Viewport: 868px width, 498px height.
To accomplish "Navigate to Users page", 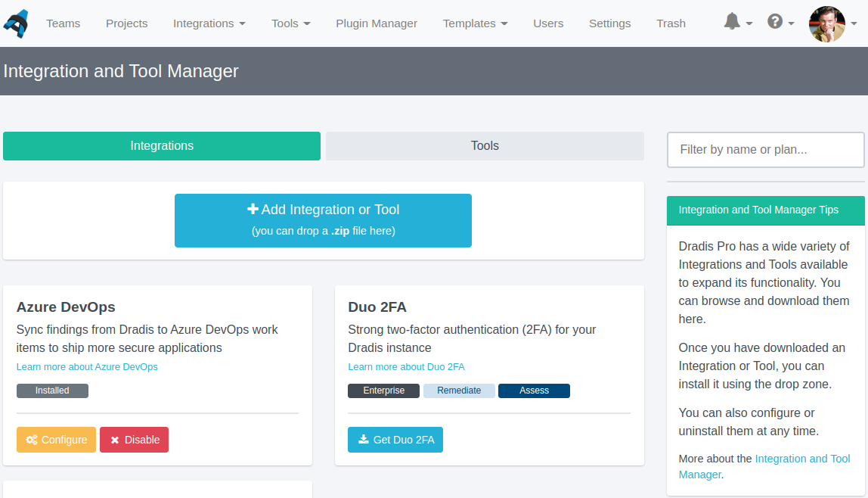I will pyautogui.click(x=548, y=23).
